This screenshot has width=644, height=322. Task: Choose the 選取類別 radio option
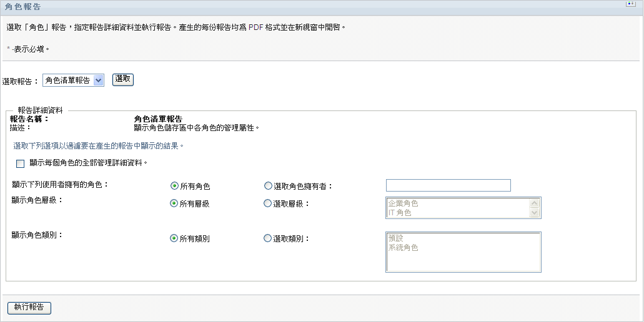pyautogui.click(x=268, y=238)
